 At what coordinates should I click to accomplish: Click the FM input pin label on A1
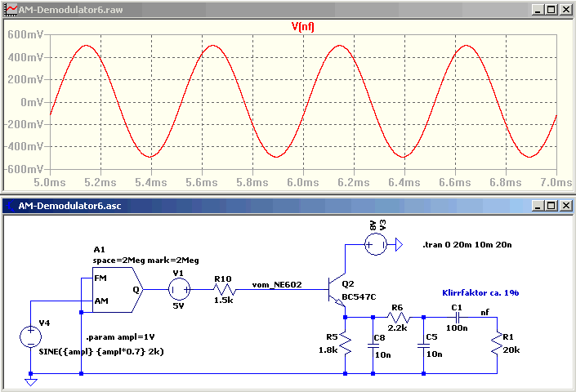[100, 278]
